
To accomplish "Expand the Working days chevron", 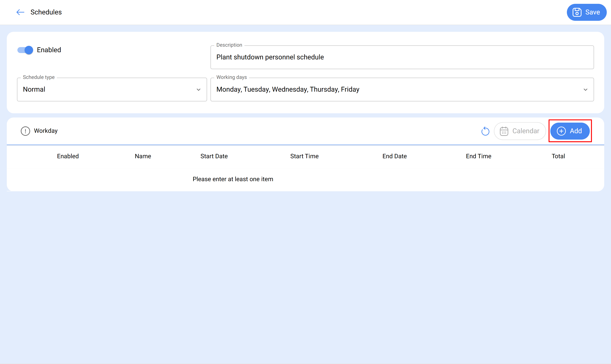I will pos(585,90).
